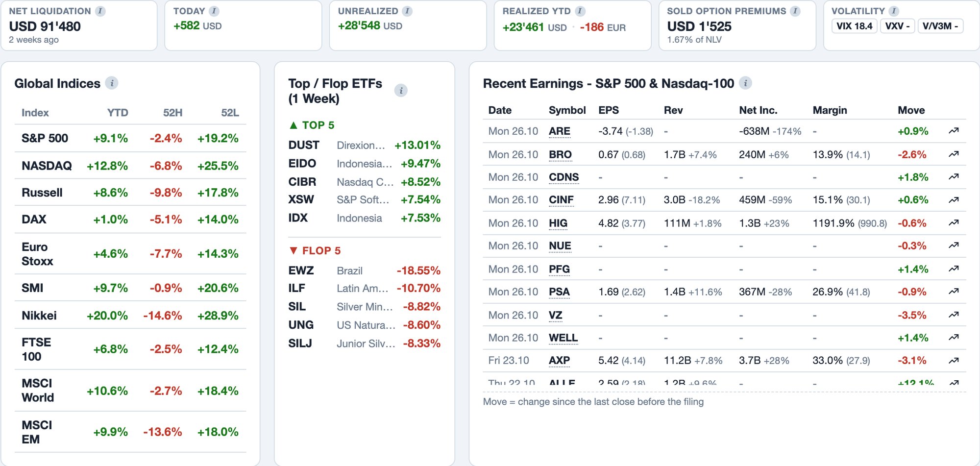Image resolution: width=980 pixels, height=466 pixels.
Task: Click the Volatility info icon
Action: [894, 11]
